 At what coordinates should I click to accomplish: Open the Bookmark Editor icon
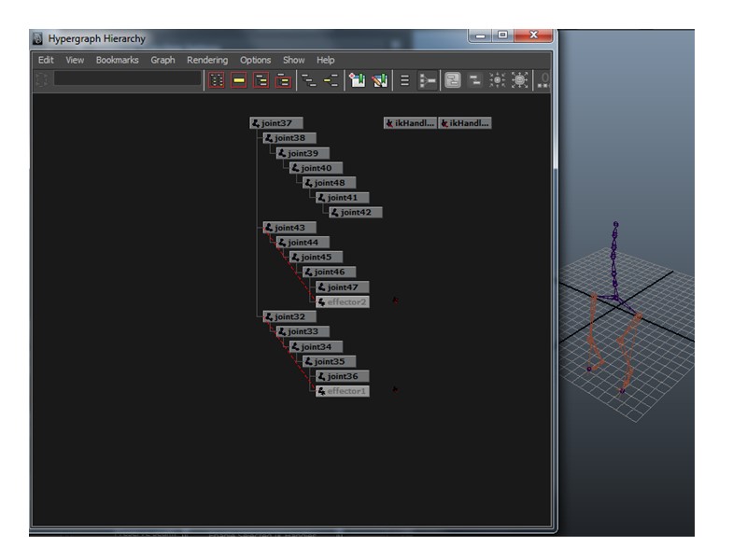[379, 80]
